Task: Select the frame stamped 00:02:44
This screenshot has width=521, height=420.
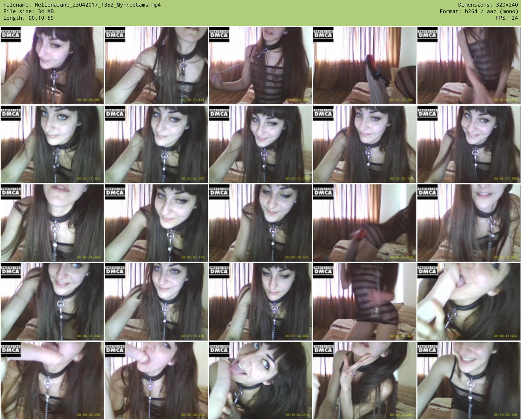Action: (156, 144)
